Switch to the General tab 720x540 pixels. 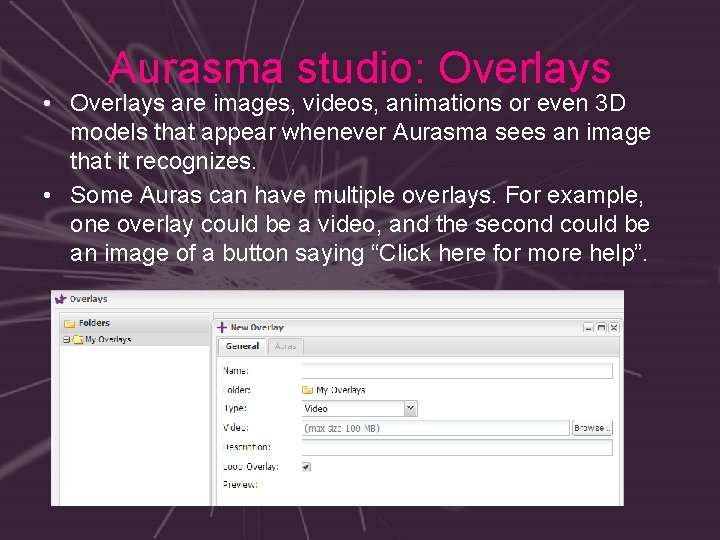(242, 346)
